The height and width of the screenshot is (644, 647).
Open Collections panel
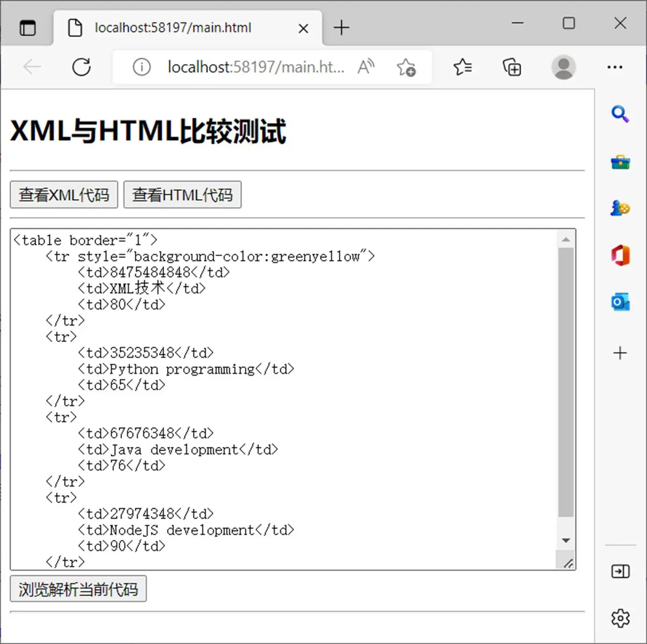[512, 67]
